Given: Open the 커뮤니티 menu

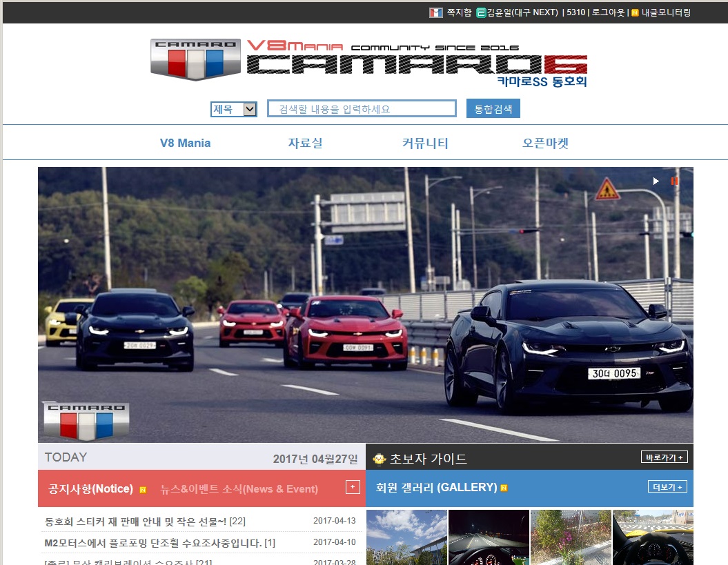Looking at the screenshot, I should 425,143.
